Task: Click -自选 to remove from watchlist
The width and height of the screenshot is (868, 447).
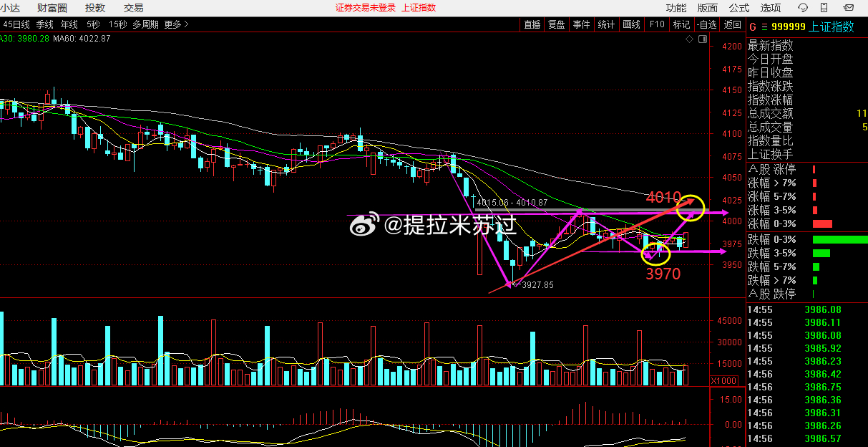Action: (x=706, y=24)
